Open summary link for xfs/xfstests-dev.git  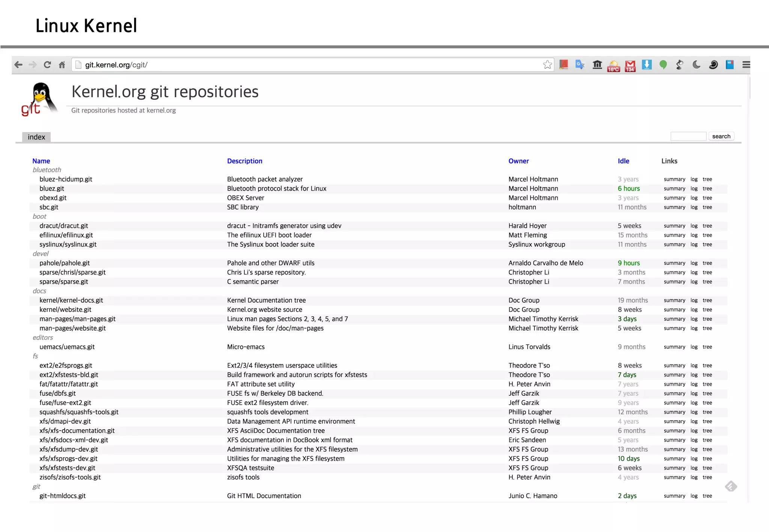click(674, 468)
